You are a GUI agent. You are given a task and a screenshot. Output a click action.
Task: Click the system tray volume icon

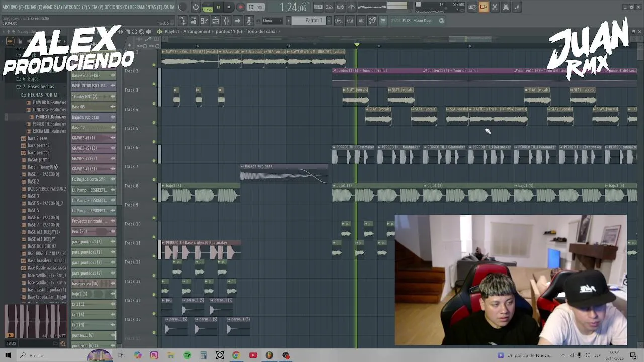587,355
